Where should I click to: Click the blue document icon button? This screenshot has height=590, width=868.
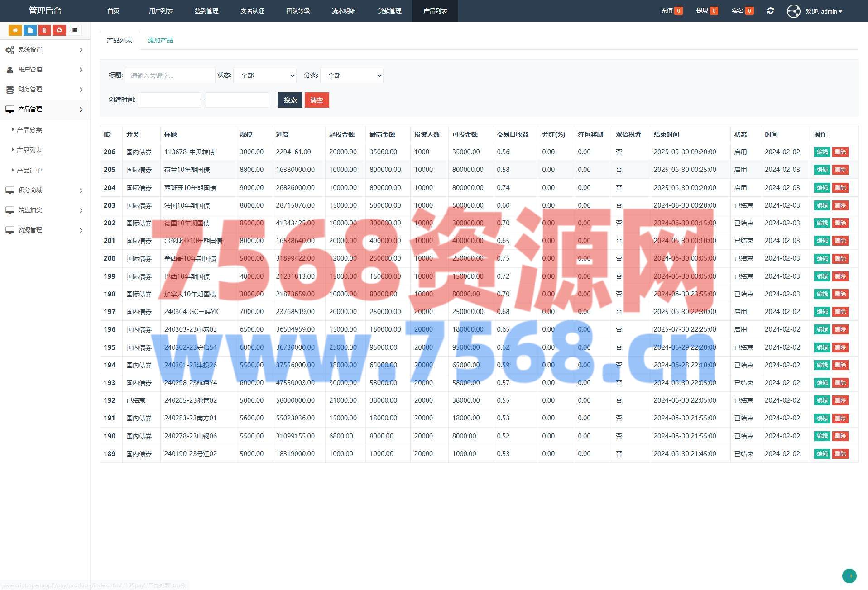click(30, 30)
